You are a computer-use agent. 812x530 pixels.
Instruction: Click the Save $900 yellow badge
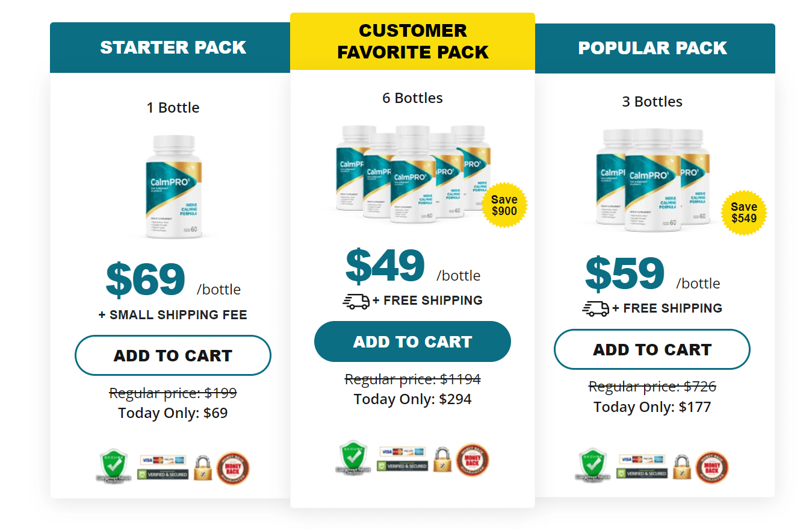tap(504, 206)
